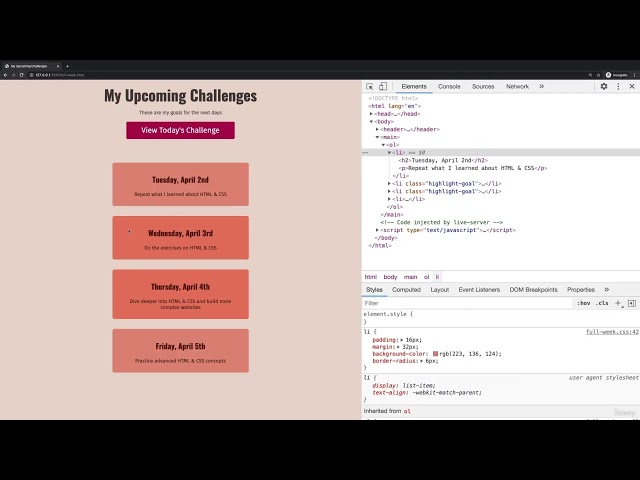Open the DevTools three-dot customize menu
Screen dimensions: 640x480
[618, 87]
